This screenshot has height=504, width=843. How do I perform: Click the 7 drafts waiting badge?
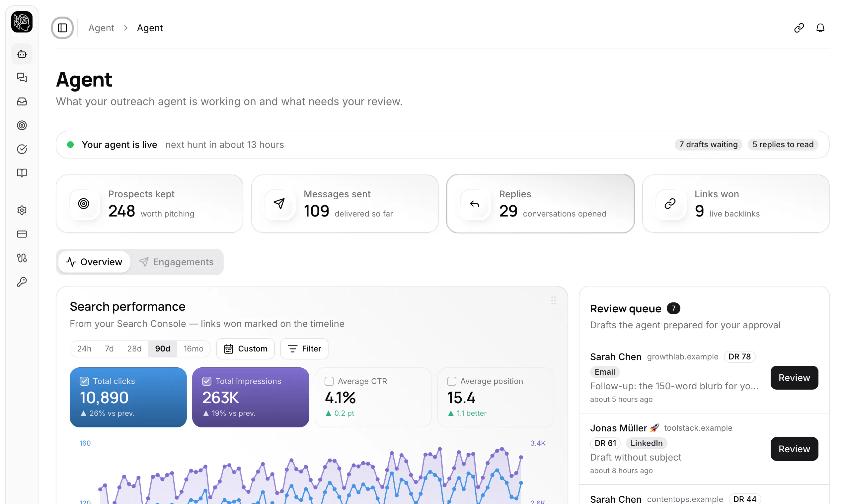[708, 144]
